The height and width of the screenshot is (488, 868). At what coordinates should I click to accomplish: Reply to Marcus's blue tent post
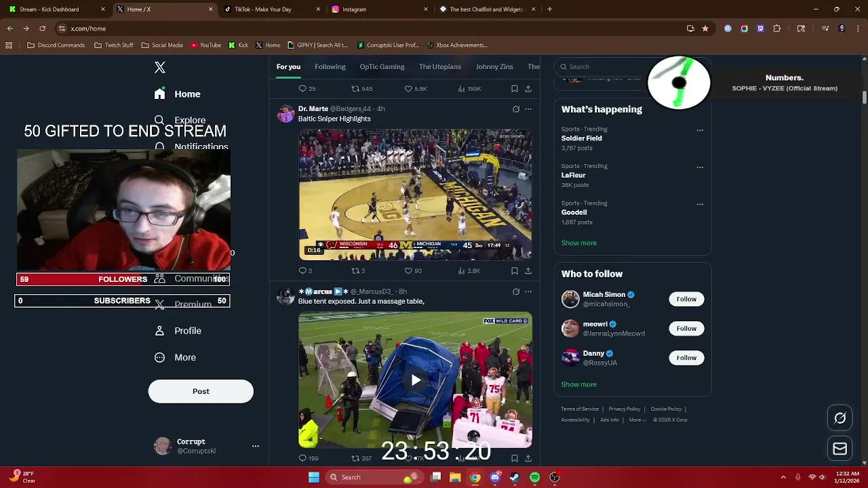[x=302, y=458]
